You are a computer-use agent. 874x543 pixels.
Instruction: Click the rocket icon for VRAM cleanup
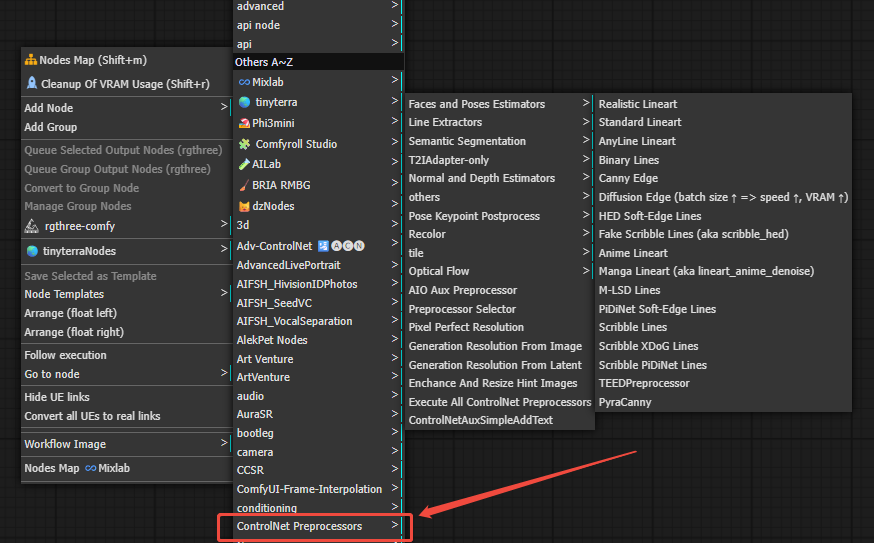pos(31,84)
